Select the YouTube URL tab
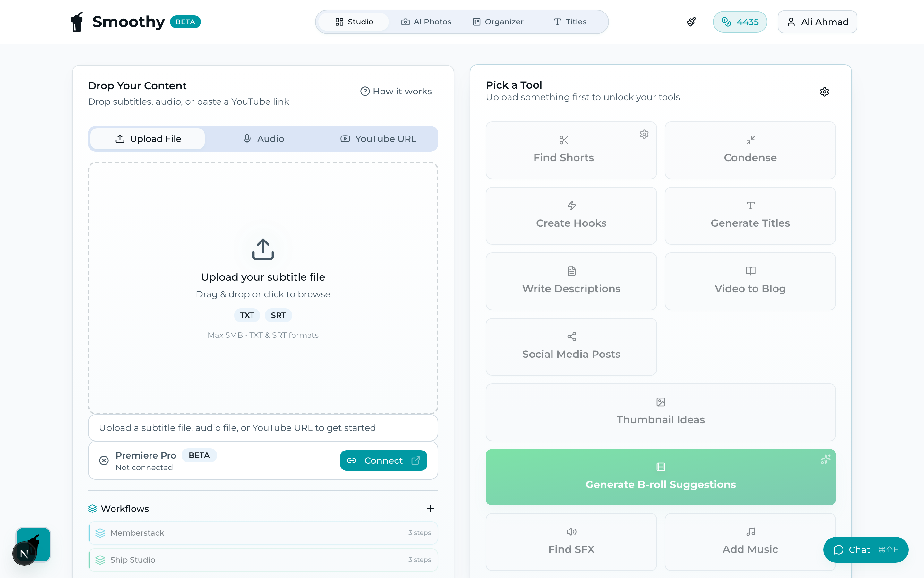The height and width of the screenshot is (578, 924). tap(378, 139)
